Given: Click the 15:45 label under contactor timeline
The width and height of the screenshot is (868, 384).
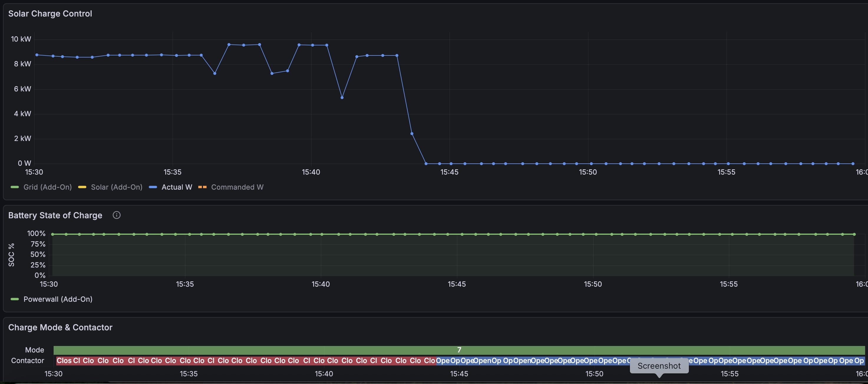Looking at the screenshot, I should [459, 374].
